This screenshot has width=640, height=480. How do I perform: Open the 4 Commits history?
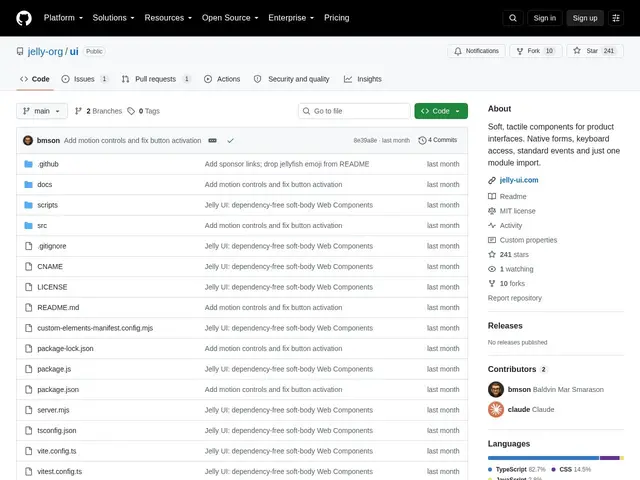438,140
